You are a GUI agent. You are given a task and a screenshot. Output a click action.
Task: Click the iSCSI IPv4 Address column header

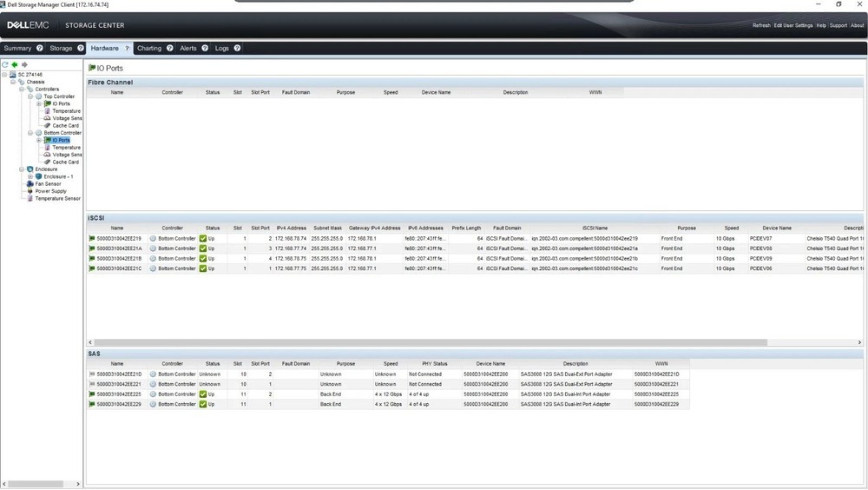click(x=291, y=228)
